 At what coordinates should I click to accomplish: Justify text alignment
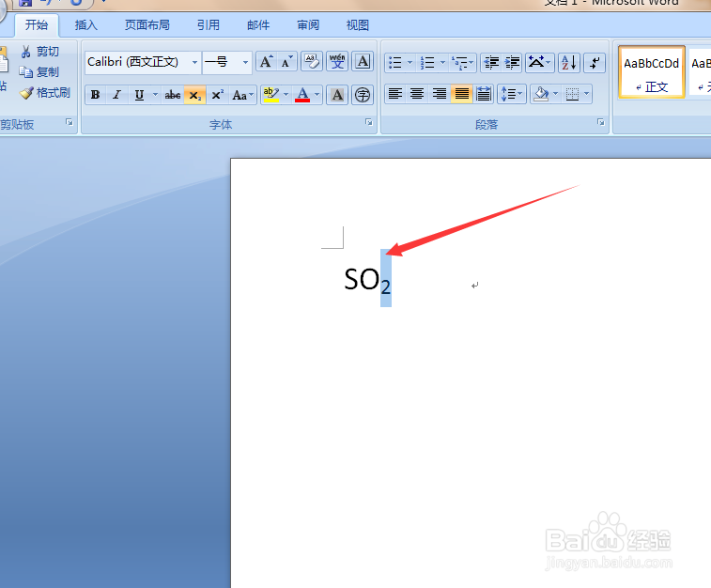click(461, 94)
